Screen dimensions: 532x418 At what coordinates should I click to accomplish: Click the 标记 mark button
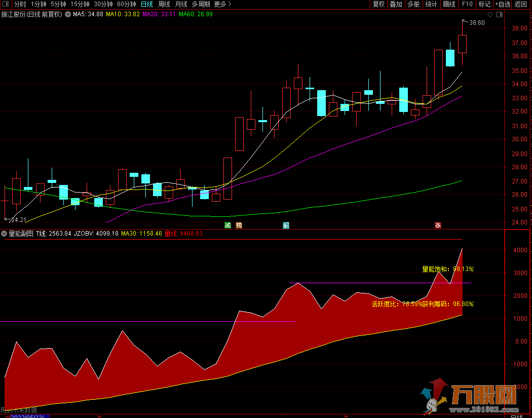(x=484, y=4)
